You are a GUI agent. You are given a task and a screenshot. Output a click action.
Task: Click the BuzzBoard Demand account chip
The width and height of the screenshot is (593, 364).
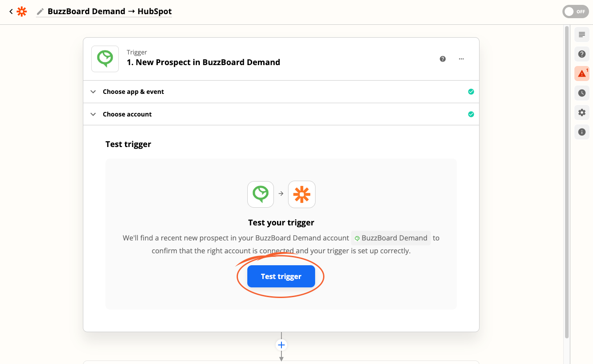tap(391, 238)
